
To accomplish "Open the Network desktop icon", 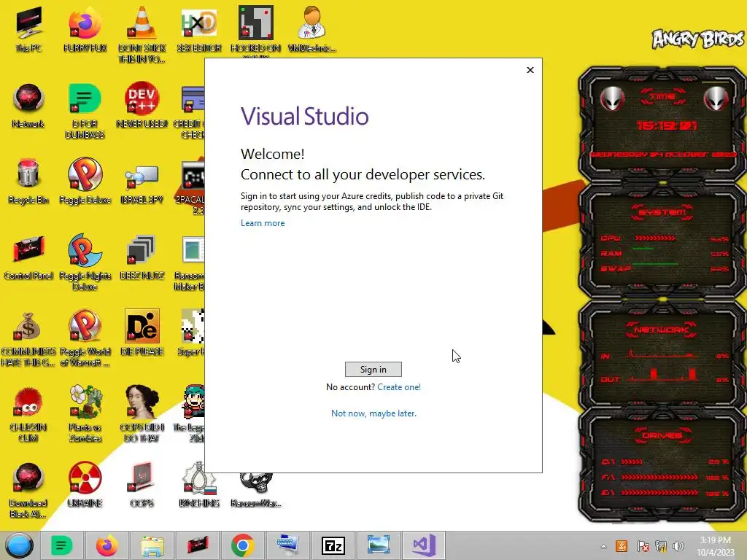I will click(28, 106).
